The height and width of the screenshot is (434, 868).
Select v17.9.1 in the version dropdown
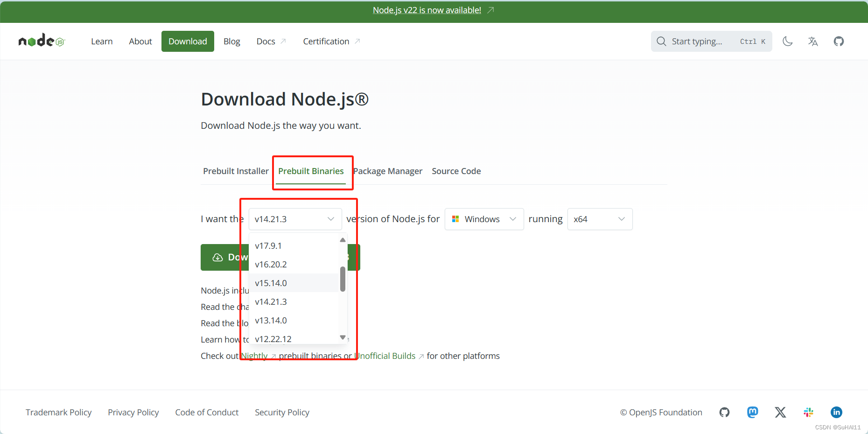pyautogui.click(x=269, y=245)
